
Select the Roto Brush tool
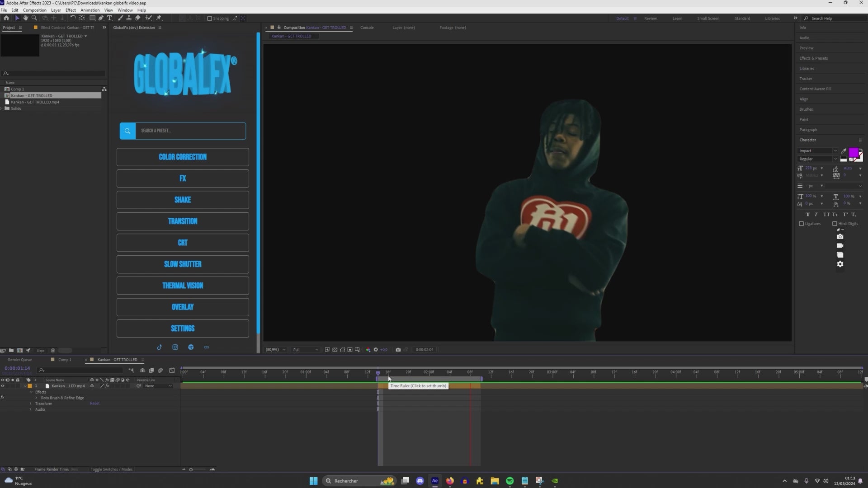(x=148, y=18)
